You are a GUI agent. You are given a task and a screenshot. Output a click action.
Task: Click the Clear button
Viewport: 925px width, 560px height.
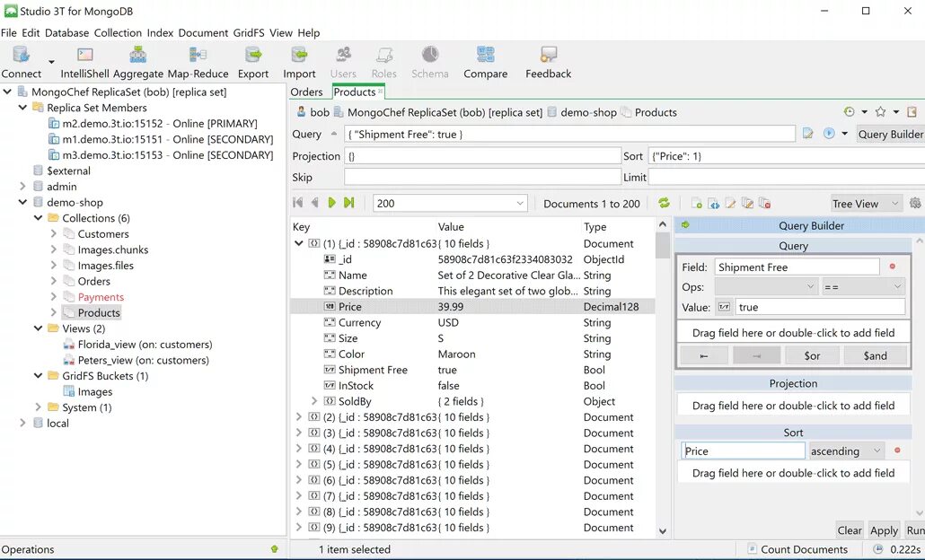[850, 530]
